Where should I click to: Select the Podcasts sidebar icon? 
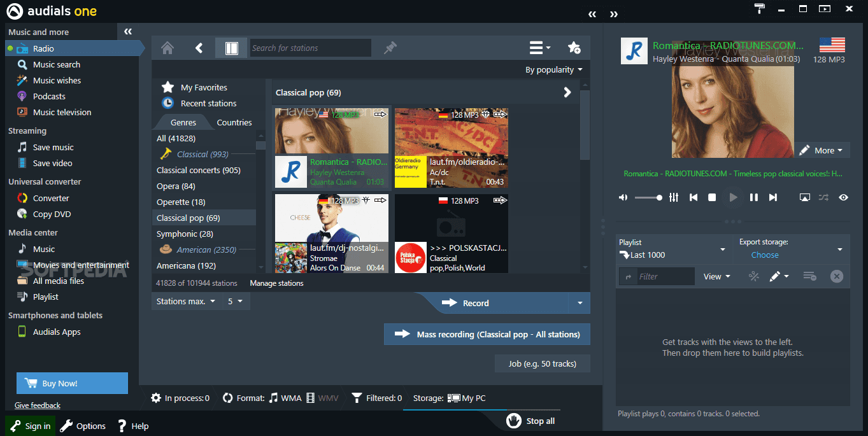[x=23, y=96]
